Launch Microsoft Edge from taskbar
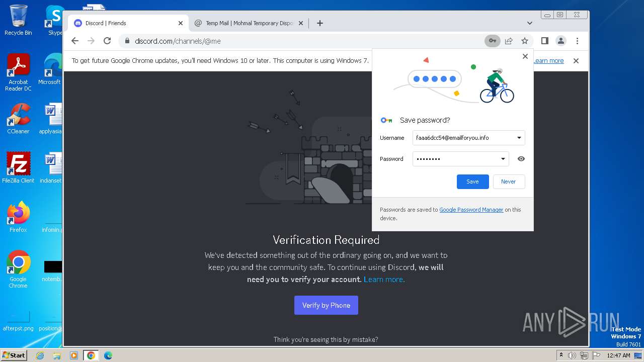 [108, 355]
